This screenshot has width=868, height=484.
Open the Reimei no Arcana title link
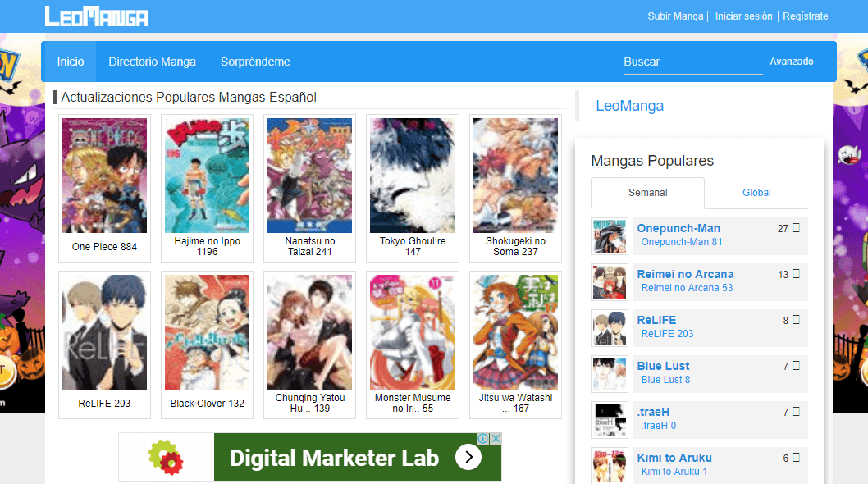click(x=685, y=274)
